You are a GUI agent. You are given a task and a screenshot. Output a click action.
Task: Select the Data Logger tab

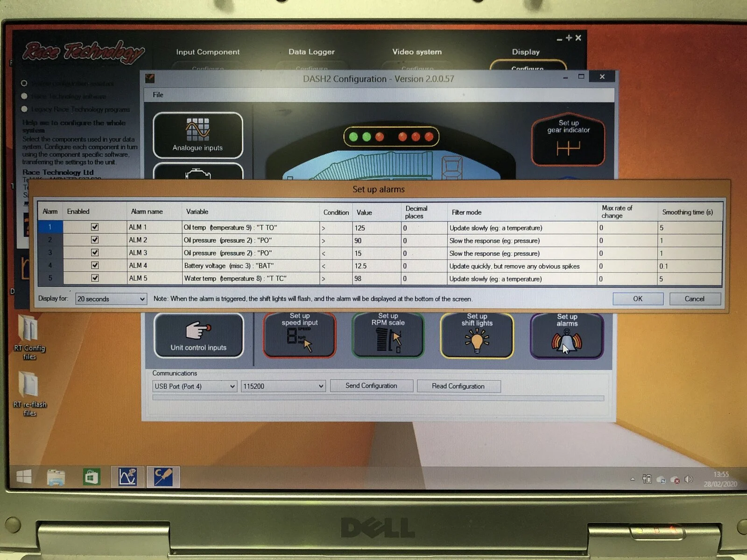[x=311, y=52]
